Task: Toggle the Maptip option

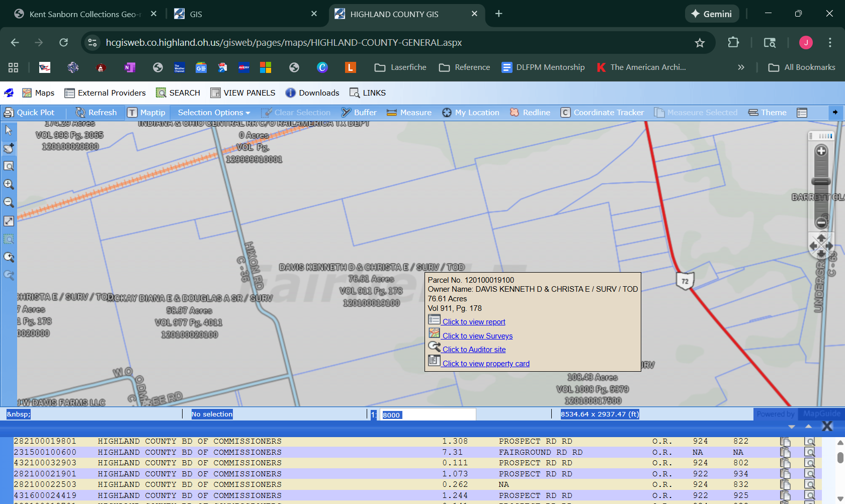Action: (146, 113)
